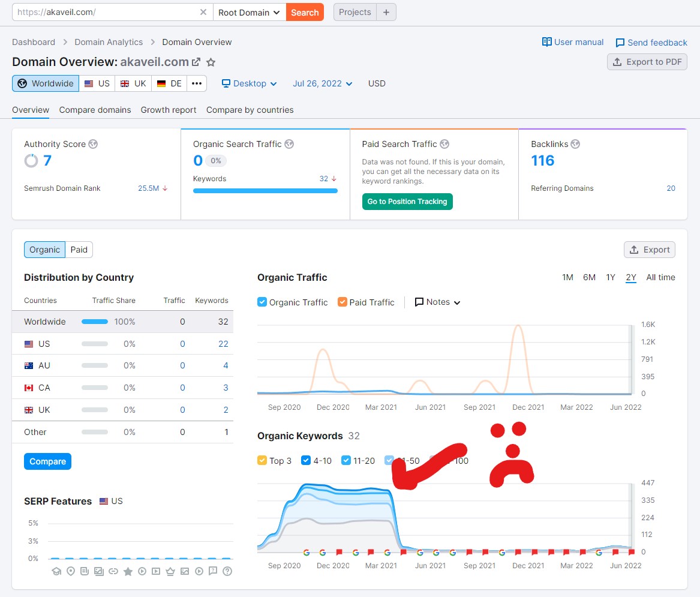700x597 pixels.
Task: Star the domain as favorite
Action: click(x=211, y=62)
